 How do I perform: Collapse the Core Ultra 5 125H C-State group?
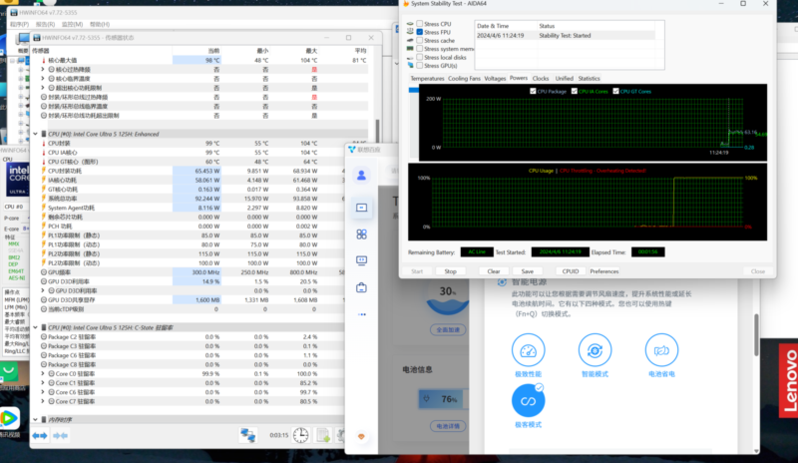pyautogui.click(x=35, y=327)
